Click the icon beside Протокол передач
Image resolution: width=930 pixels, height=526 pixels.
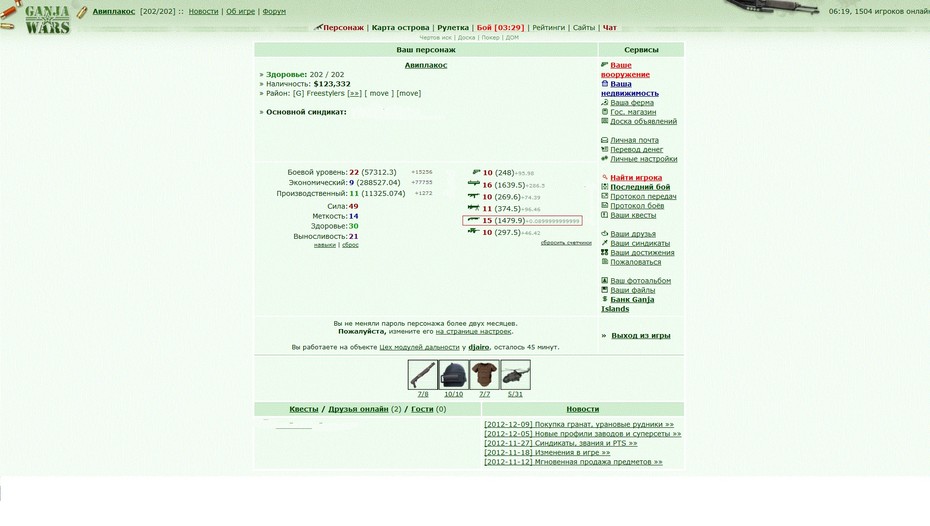604,196
